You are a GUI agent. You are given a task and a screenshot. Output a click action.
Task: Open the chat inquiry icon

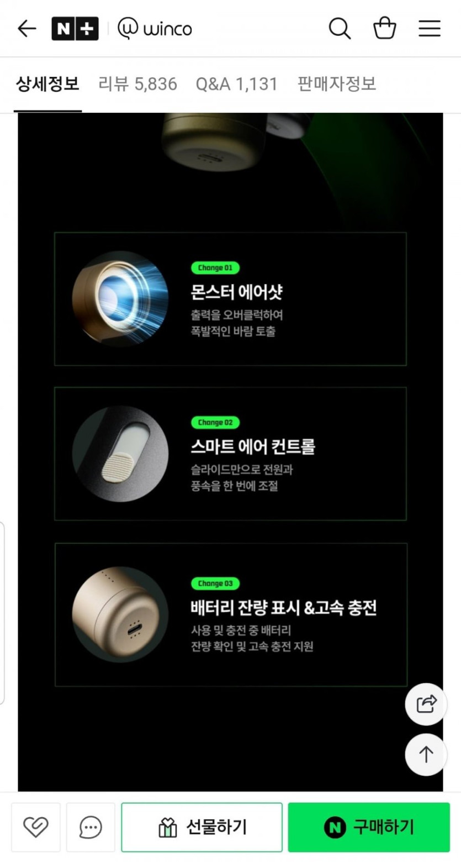tap(91, 827)
